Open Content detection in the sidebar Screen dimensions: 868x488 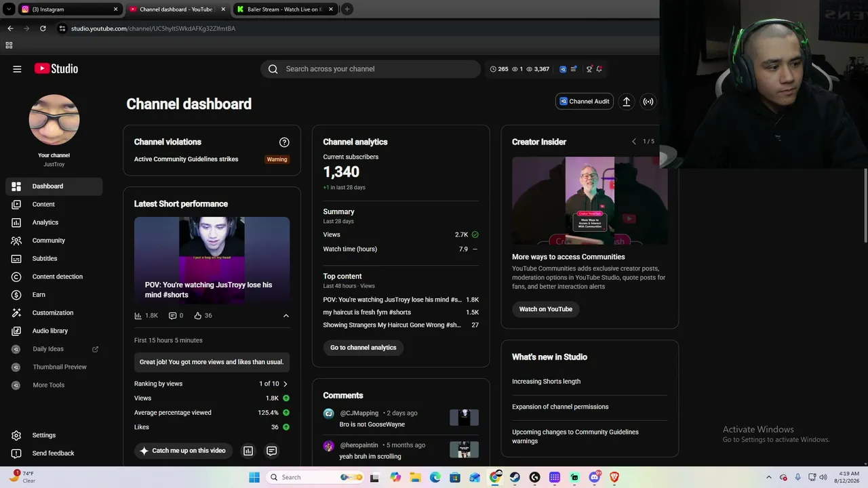click(x=54, y=277)
